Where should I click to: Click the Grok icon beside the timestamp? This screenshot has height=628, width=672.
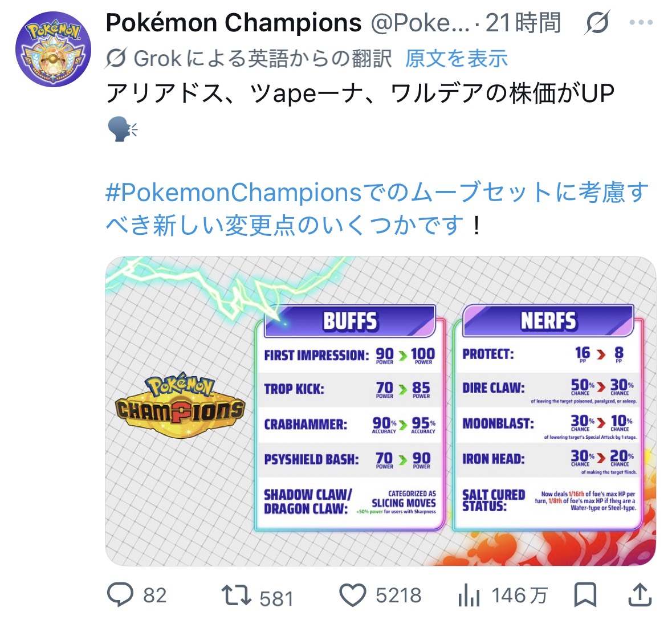pos(598,23)
